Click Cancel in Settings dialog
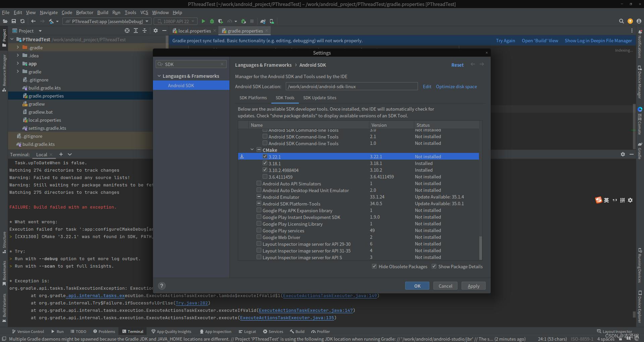644x342 pixels. click(445, 286)
